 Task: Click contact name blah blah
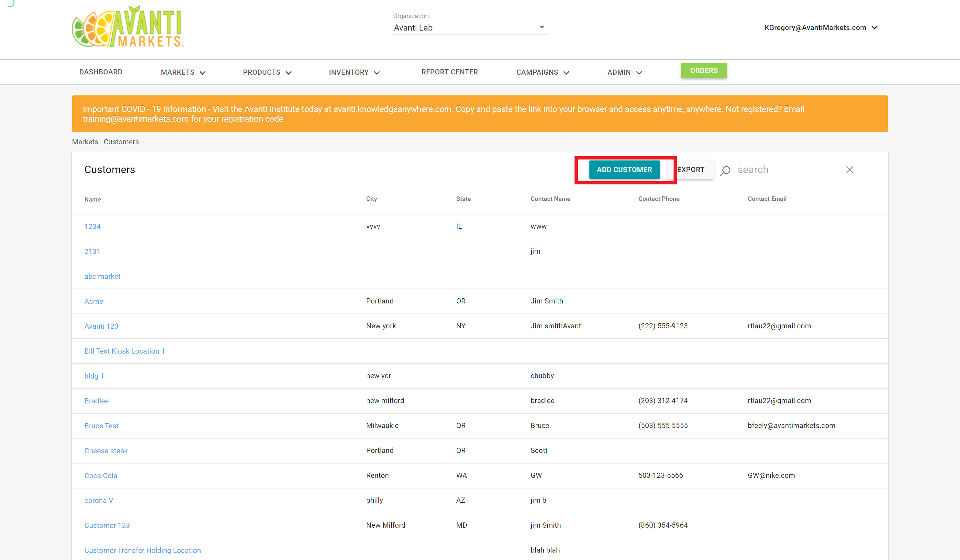(x=545, y=550)
